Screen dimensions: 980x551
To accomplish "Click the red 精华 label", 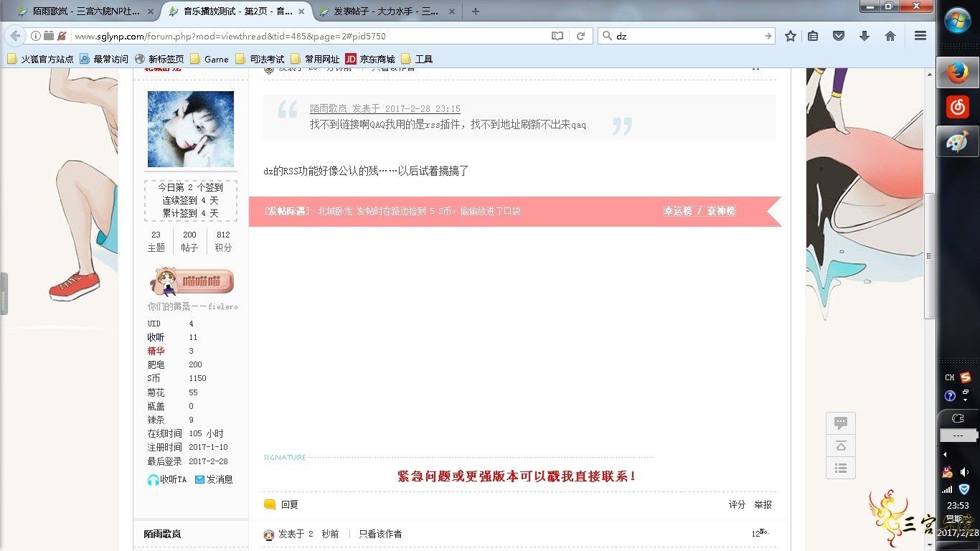I will (x=156, y=351).
